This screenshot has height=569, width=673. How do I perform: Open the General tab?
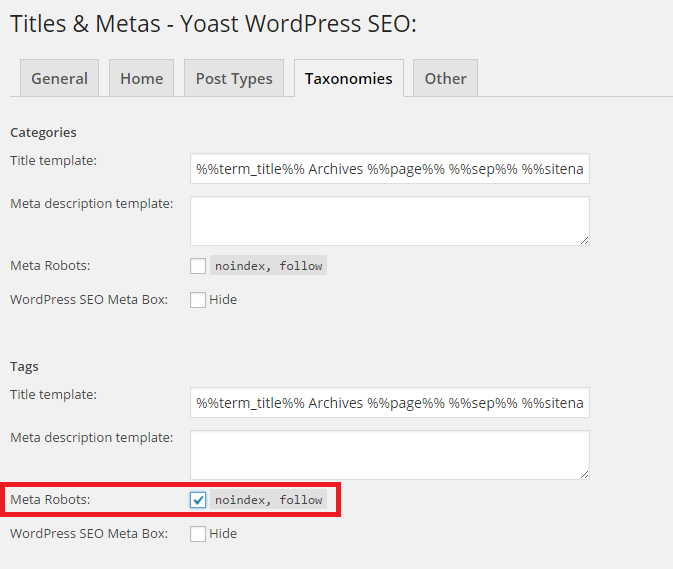coord(60,78)
